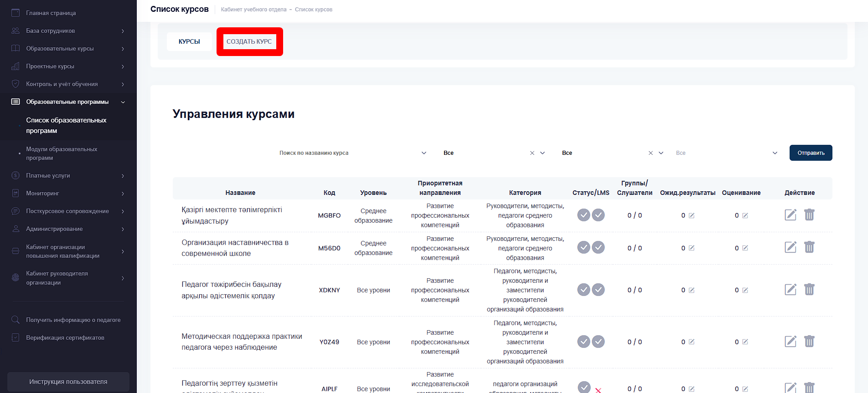Screen dimensions: 868x393
Task: Click the edit icon for course XDKNY
Action: 790,290
